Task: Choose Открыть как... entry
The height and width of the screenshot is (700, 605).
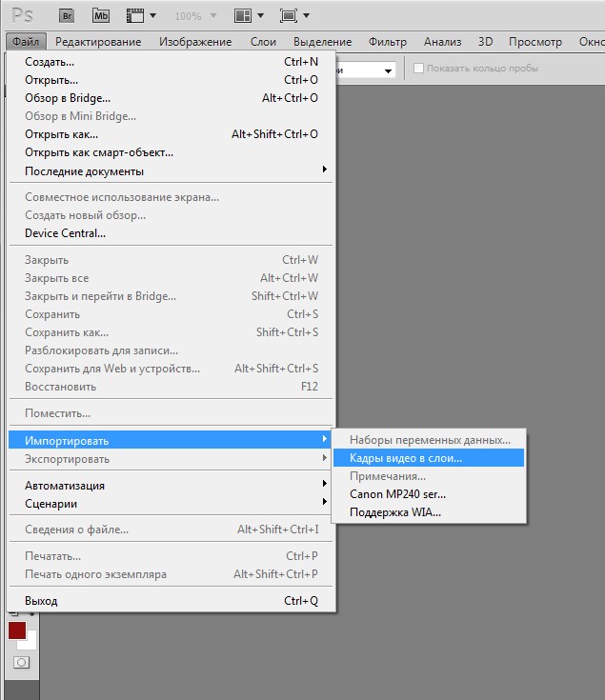Action: click(171, 134)
